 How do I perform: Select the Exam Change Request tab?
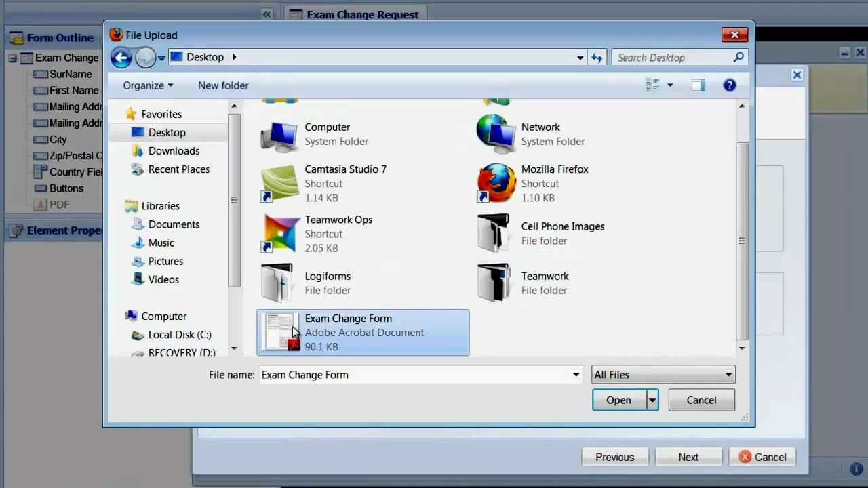pos(354,14)
